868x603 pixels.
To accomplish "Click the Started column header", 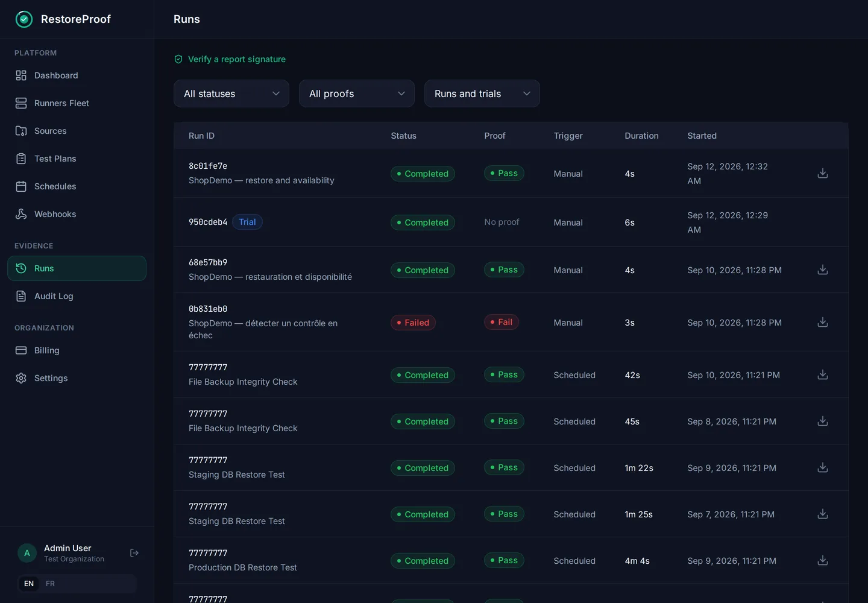I will point(702,136).
